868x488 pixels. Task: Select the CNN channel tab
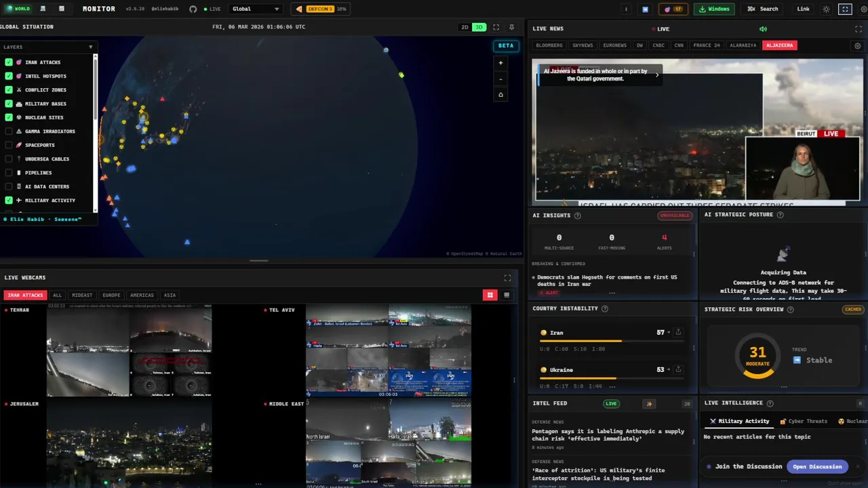coord(679,45)
